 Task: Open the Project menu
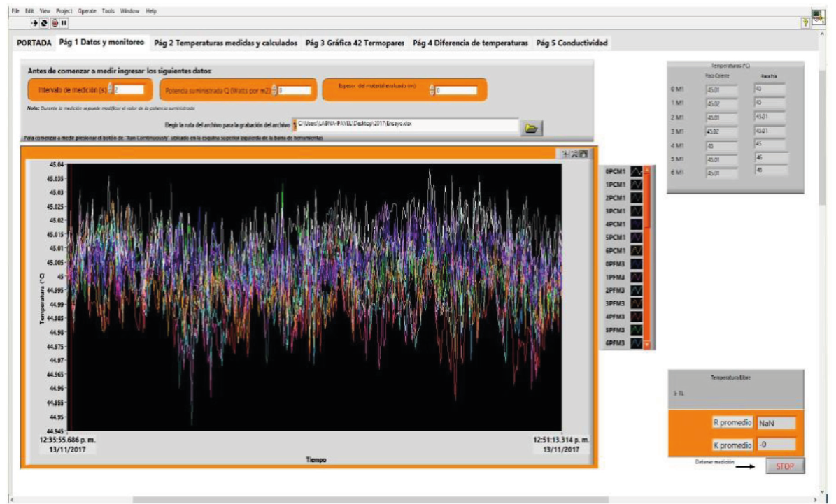click(64, 10)
